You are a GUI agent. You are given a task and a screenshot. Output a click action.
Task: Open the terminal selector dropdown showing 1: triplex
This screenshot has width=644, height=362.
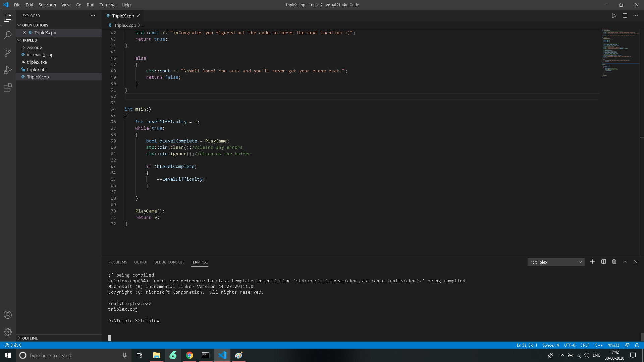(556, 262)
